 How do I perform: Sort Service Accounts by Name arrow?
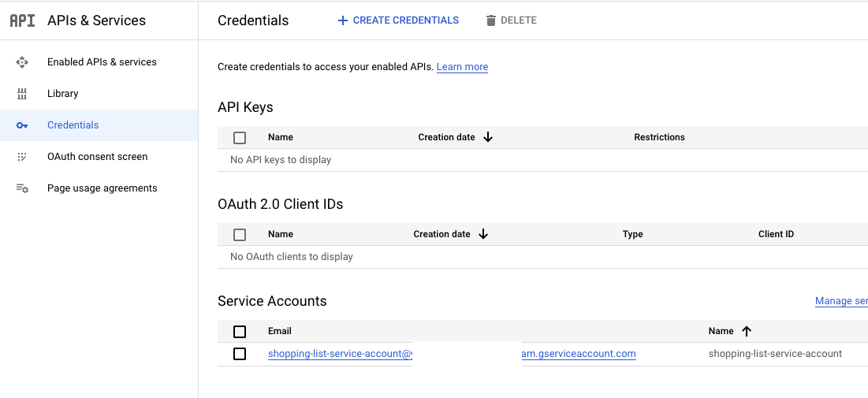click(747, 331)
